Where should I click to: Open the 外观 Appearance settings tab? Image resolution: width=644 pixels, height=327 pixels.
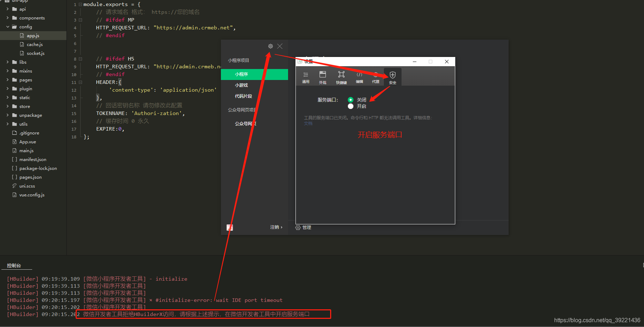pos(323,78)
